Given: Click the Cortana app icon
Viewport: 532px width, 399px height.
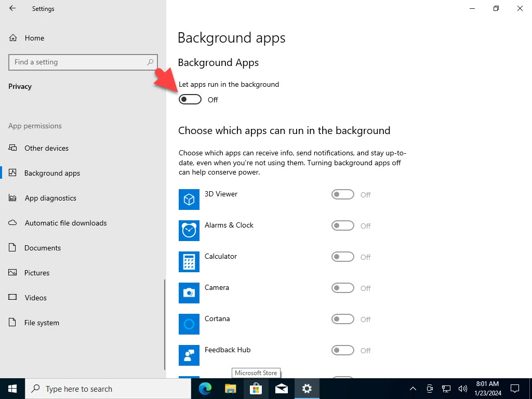Looking at the screenshot, I should [189, 324].
